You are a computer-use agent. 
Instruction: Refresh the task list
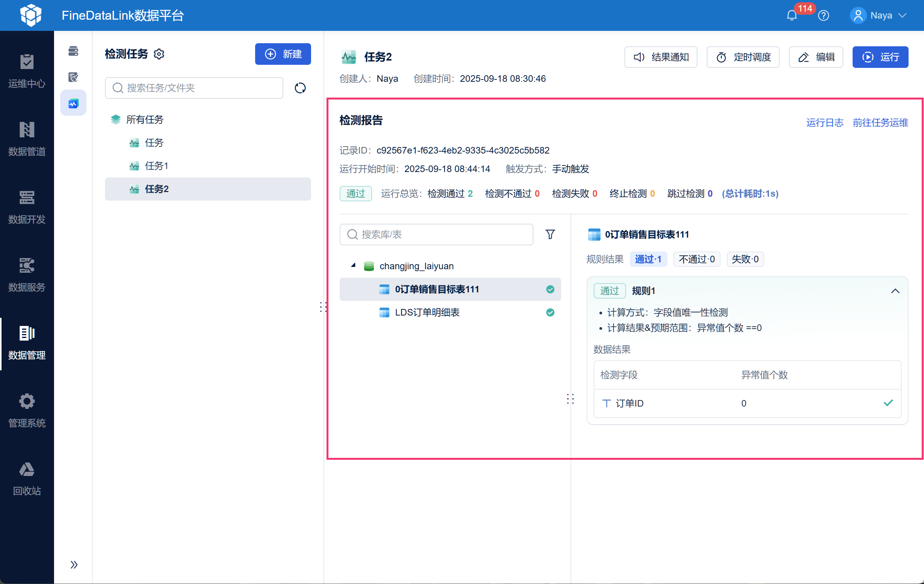coord(300,88)
